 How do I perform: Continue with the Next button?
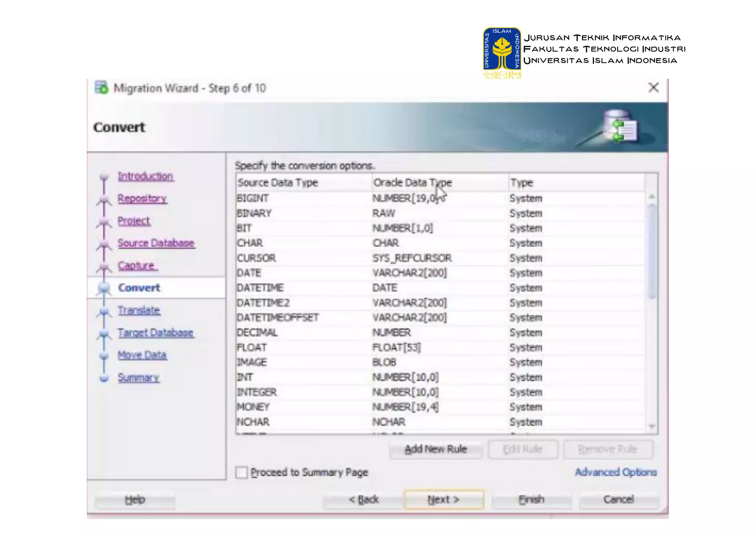(x=444, y=500)
